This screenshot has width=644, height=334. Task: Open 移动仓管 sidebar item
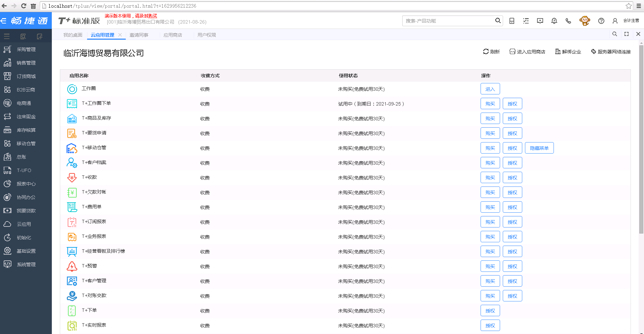click(x=26, y=143)
